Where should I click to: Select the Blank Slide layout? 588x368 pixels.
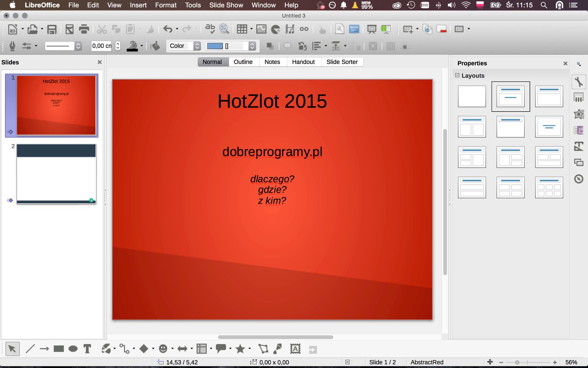[472, 97]
